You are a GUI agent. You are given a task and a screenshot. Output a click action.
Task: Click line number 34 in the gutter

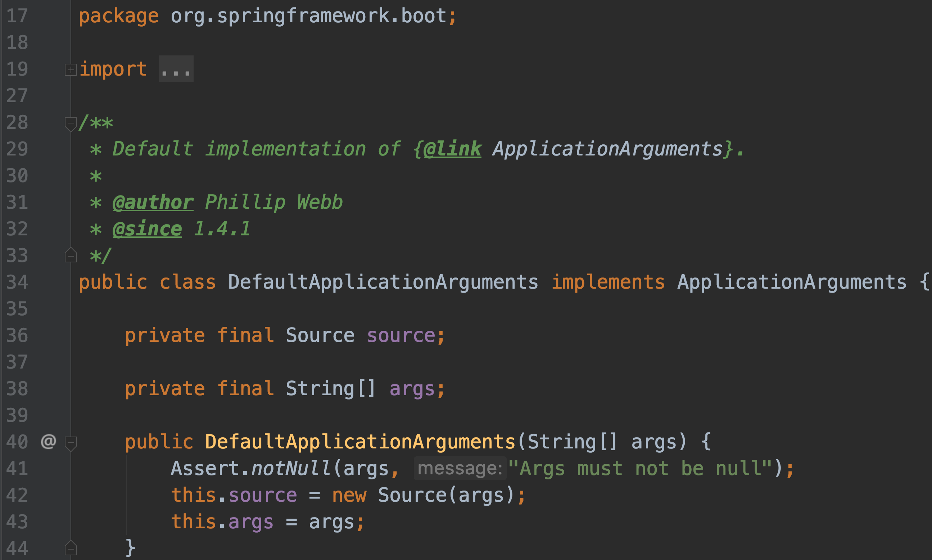coord(17,282)
